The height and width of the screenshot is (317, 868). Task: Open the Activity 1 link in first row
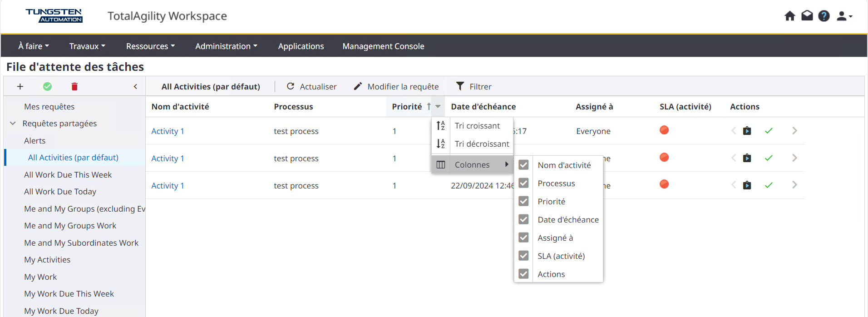point(168,131)
